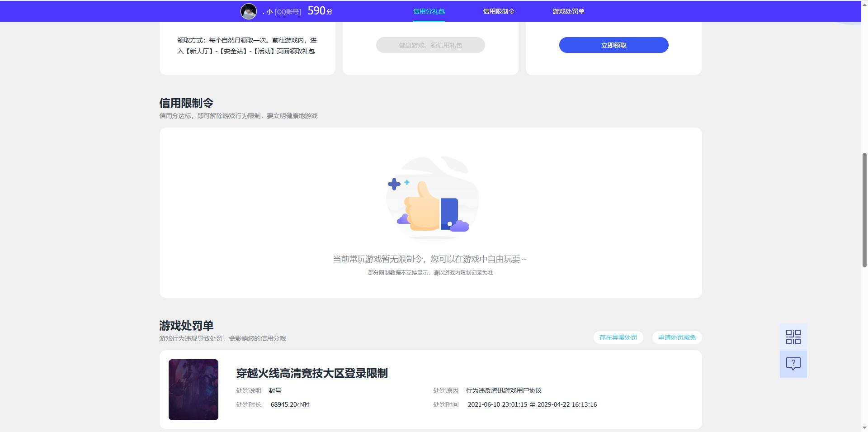Click the user avatar in the header
This screenshot has height=432, width=868.
[249, 11]
